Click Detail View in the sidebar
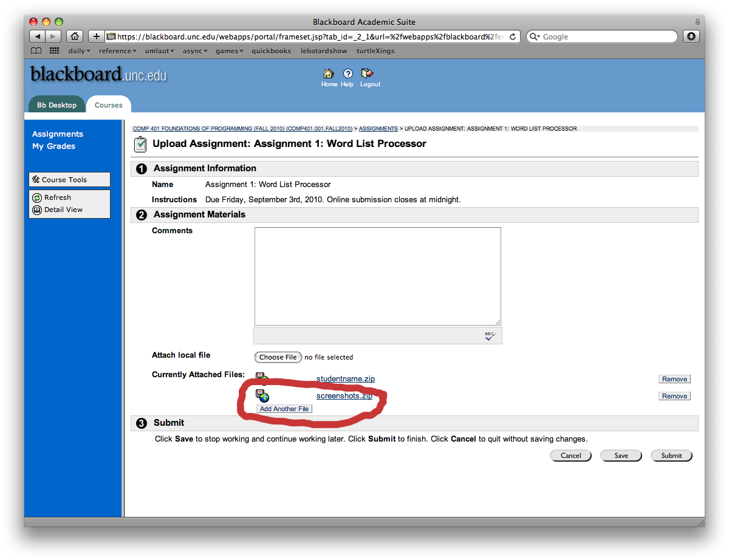729x560 pixels. tap(63, 210)
